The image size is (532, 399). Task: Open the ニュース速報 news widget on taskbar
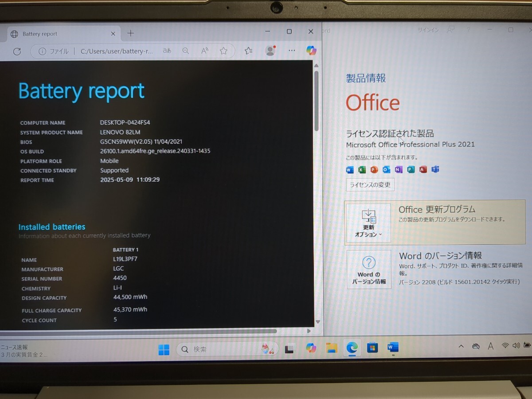[23, 351]
